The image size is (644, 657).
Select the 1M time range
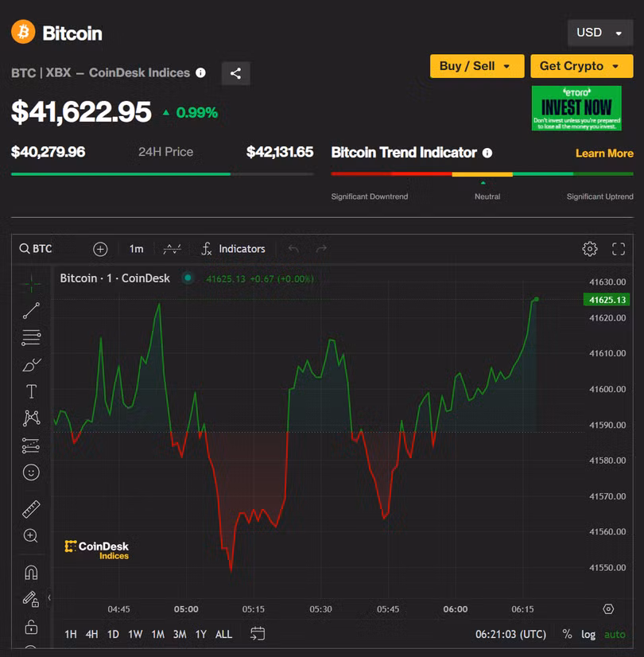158,634
